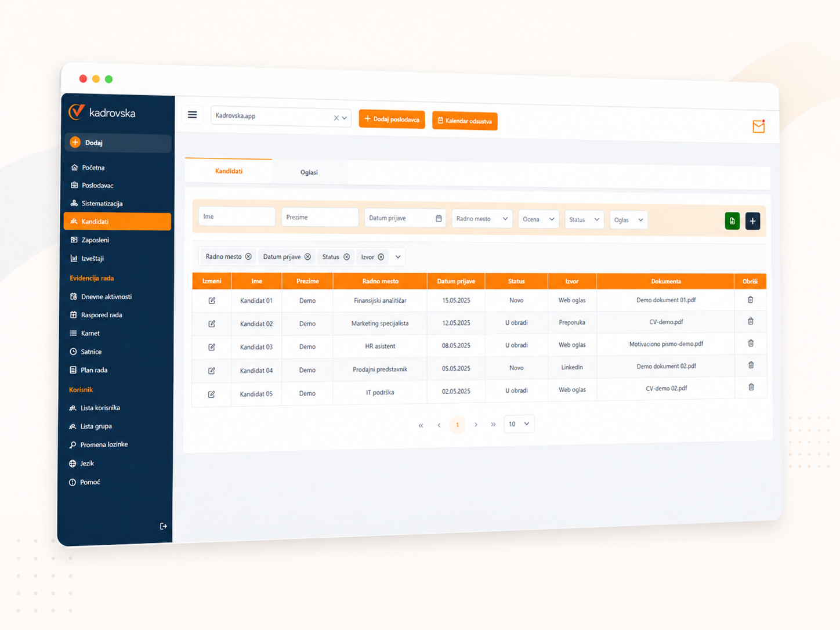Go to last page double-arrow

click(493, 425)
